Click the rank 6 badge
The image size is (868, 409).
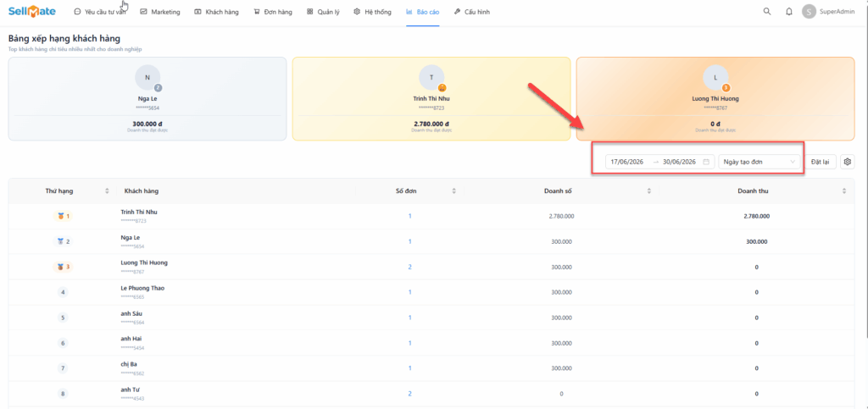click(63, 343)
